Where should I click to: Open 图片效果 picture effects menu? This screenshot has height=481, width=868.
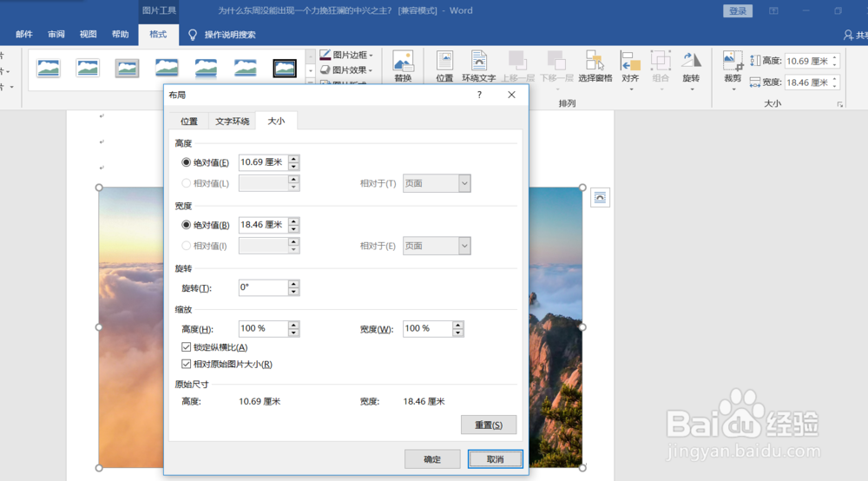tap(346, 69)
